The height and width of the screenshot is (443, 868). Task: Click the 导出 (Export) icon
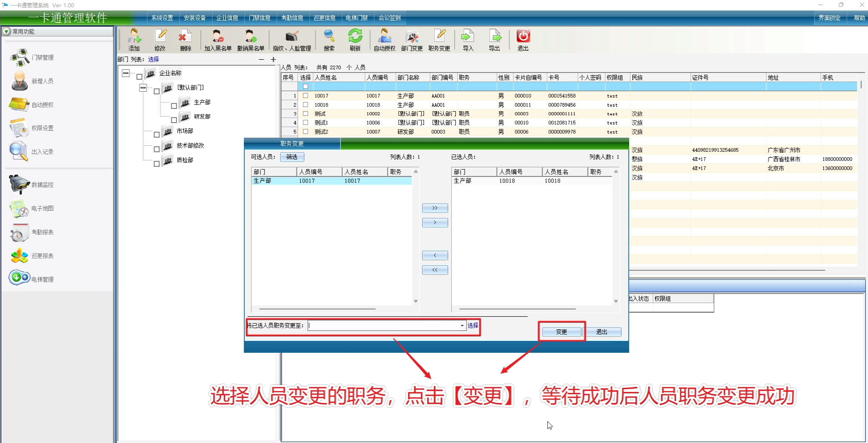pos(494,40)
